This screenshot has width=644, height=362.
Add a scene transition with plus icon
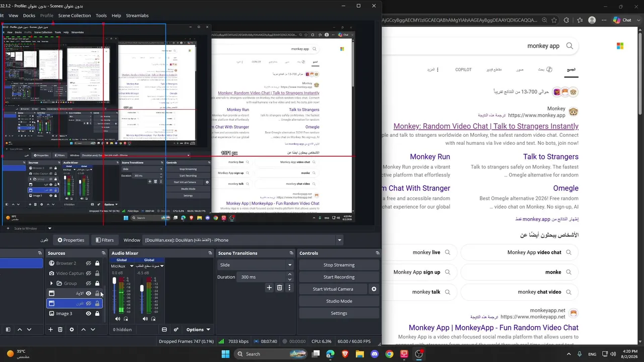(269, 288)
